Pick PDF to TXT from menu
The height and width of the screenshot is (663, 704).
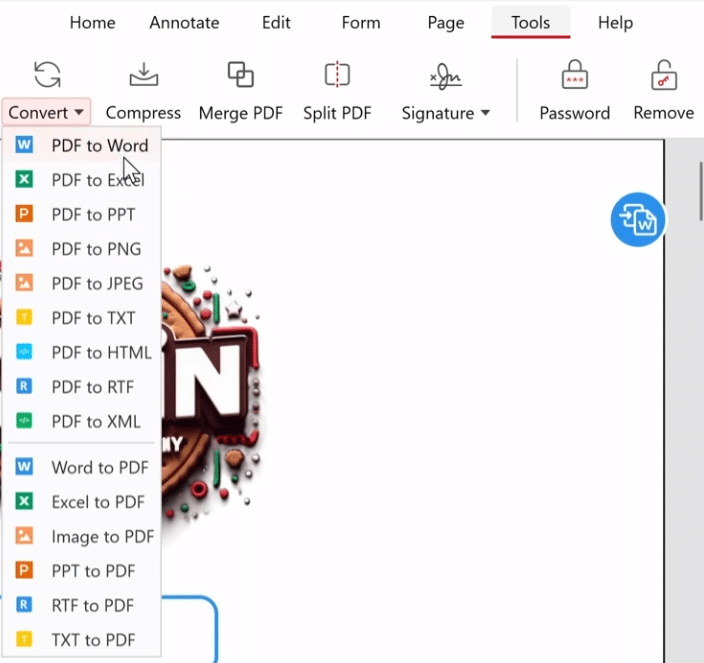[x=82, y=318]
